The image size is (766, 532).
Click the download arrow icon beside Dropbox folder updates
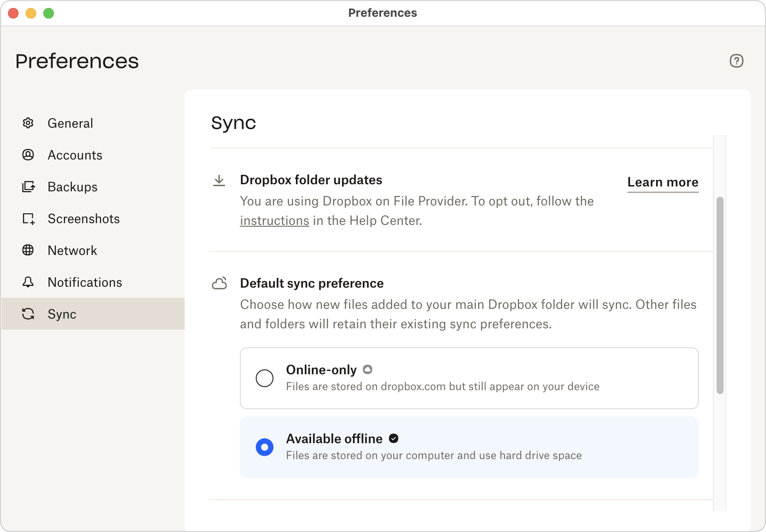(219, 180)
